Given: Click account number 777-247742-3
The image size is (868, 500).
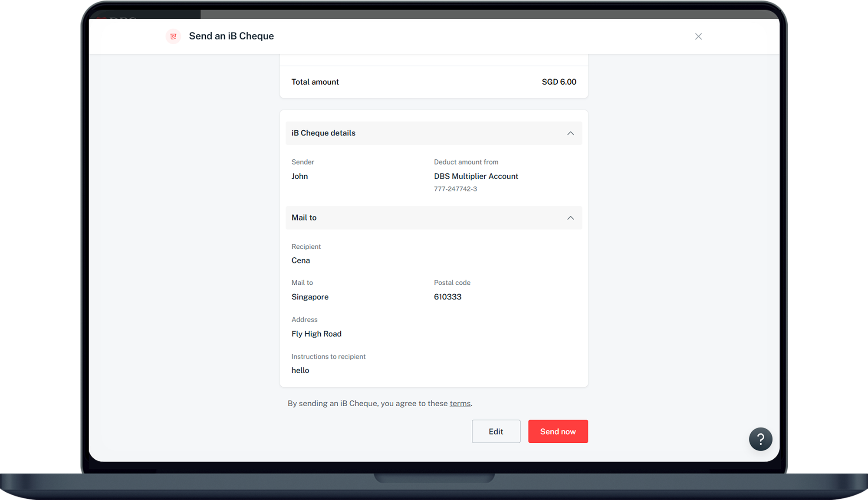Looking at the screenshot, I should click(455, 189).
